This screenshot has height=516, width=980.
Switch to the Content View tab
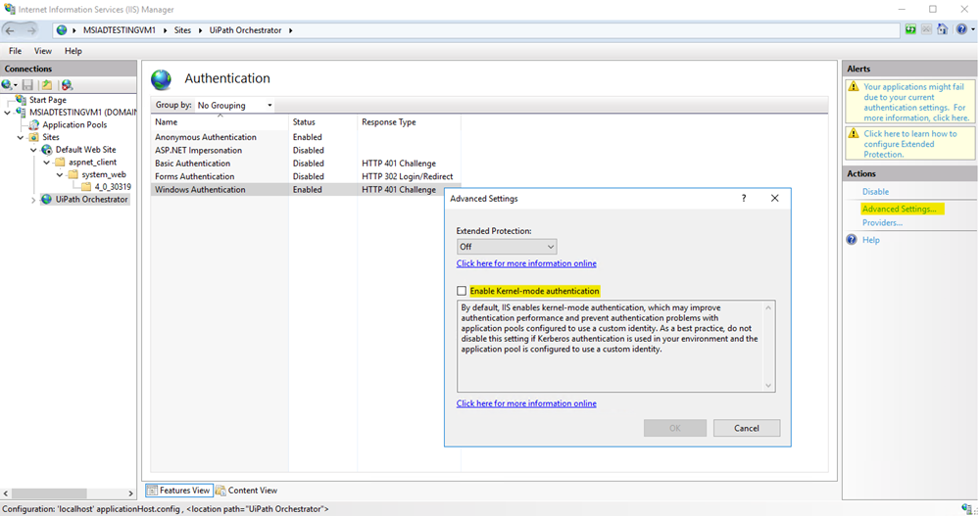tap(246, 491)
